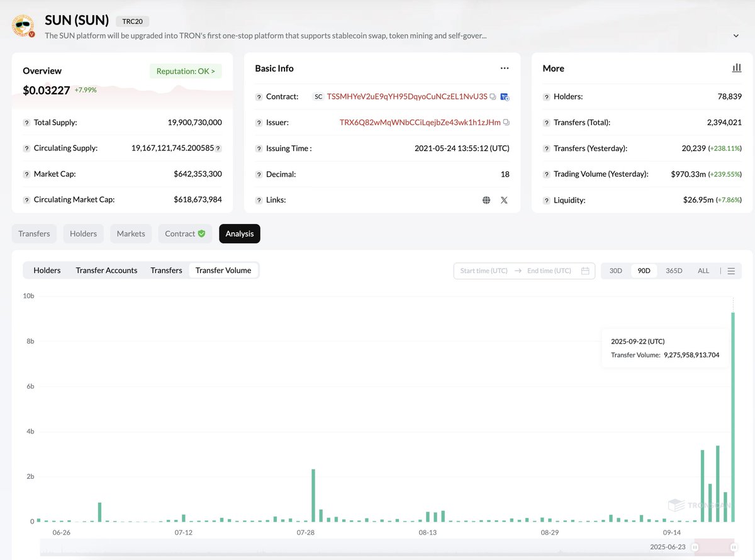
Task: Open the Markets tab
Action: point(131,233)
